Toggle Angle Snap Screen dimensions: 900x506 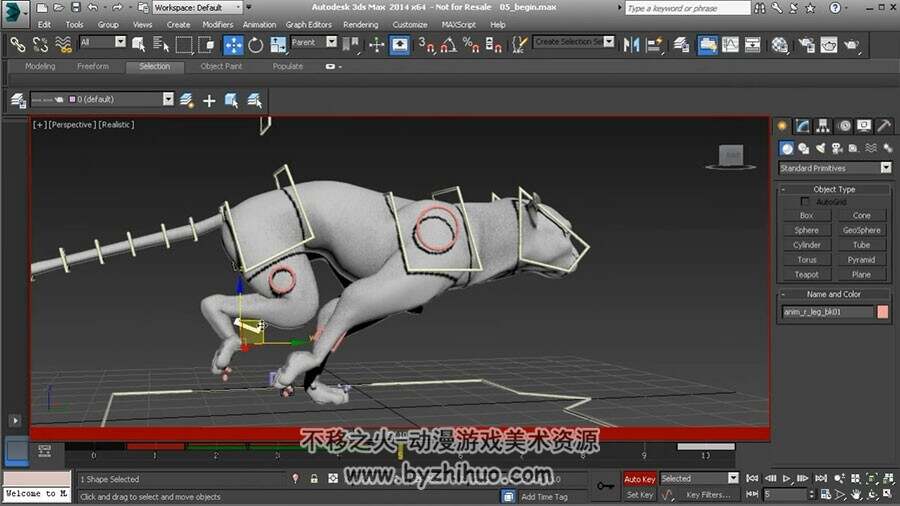coord(448,44)
